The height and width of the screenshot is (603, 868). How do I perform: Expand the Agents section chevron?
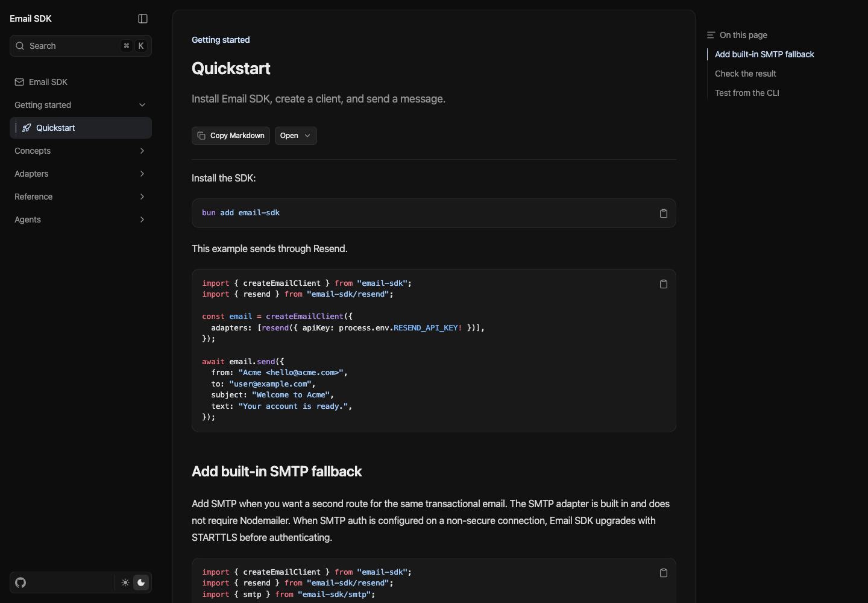[x=142, y=219]
